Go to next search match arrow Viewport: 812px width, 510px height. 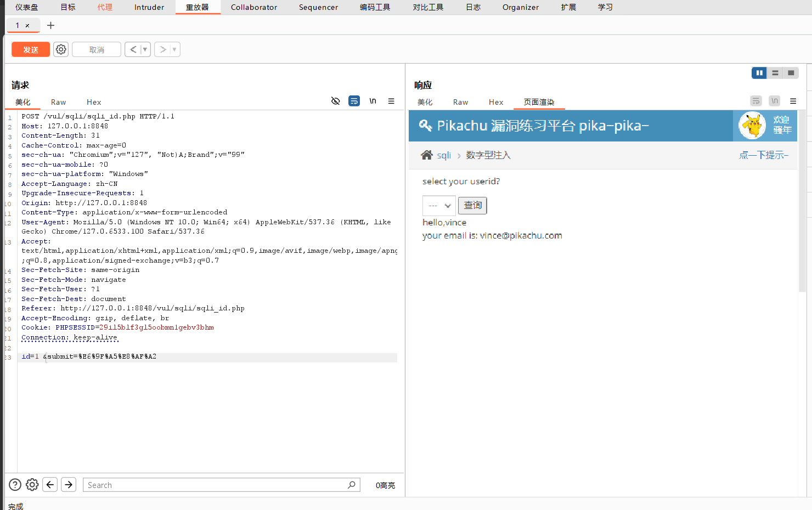(69, 485)
